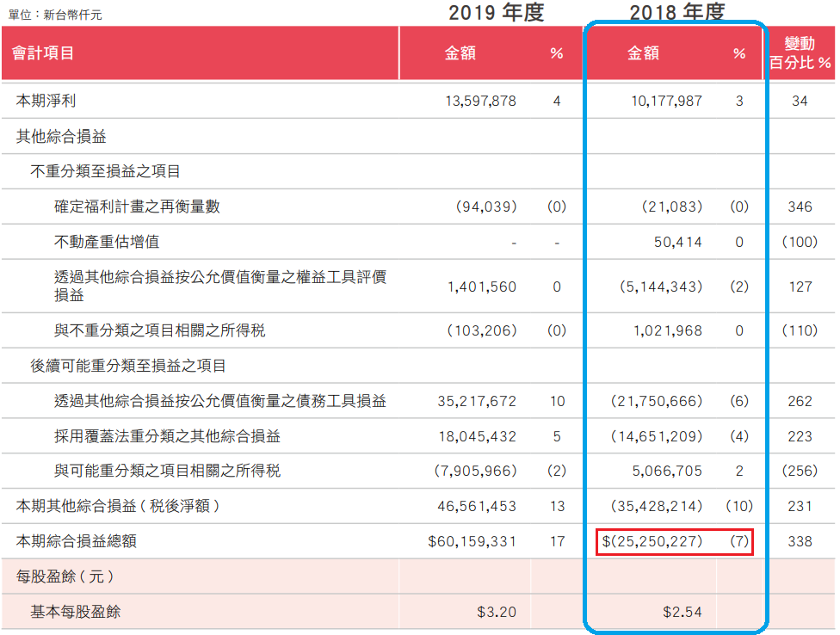Click the 其他綜合損益 row label
Image resolution: width=840 pixels, height=635 pixels.
(x=61, y=136)
